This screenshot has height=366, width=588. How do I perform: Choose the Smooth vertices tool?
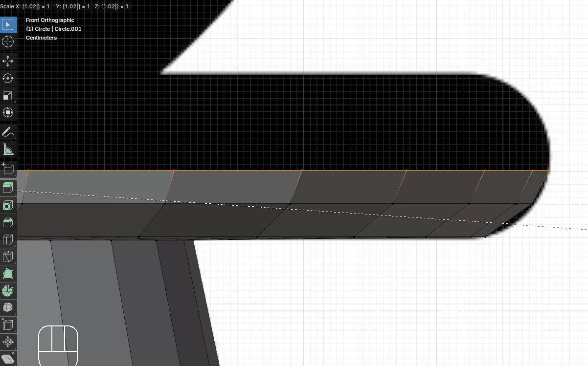8,308
